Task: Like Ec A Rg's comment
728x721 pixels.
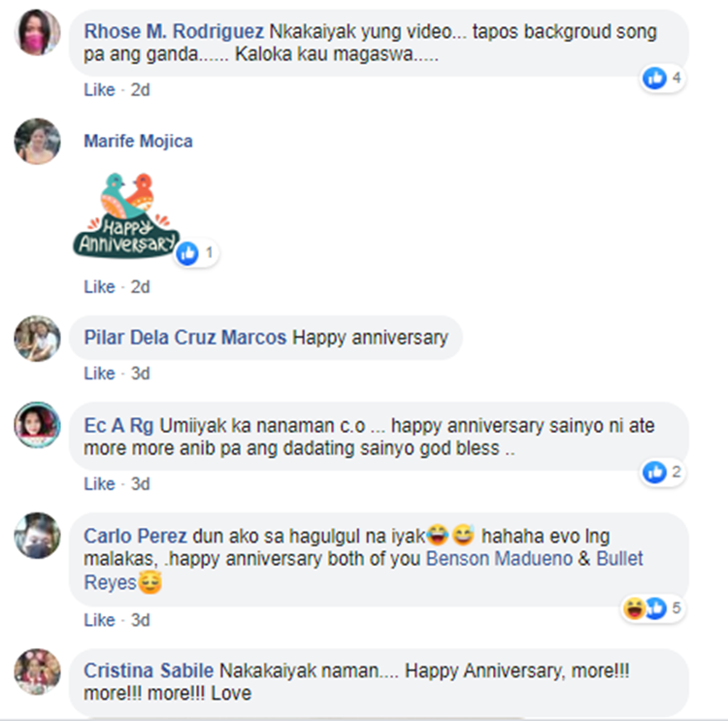Action: click(99, 484)
